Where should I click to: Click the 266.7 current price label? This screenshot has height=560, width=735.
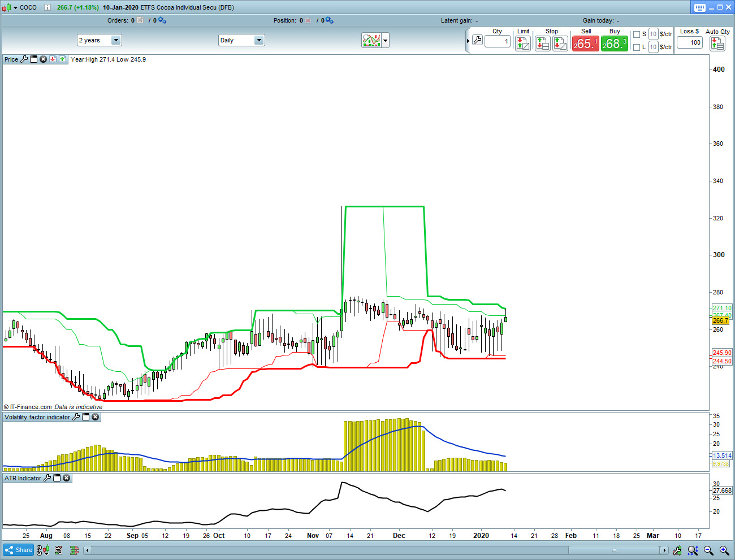tap(721, 320)
